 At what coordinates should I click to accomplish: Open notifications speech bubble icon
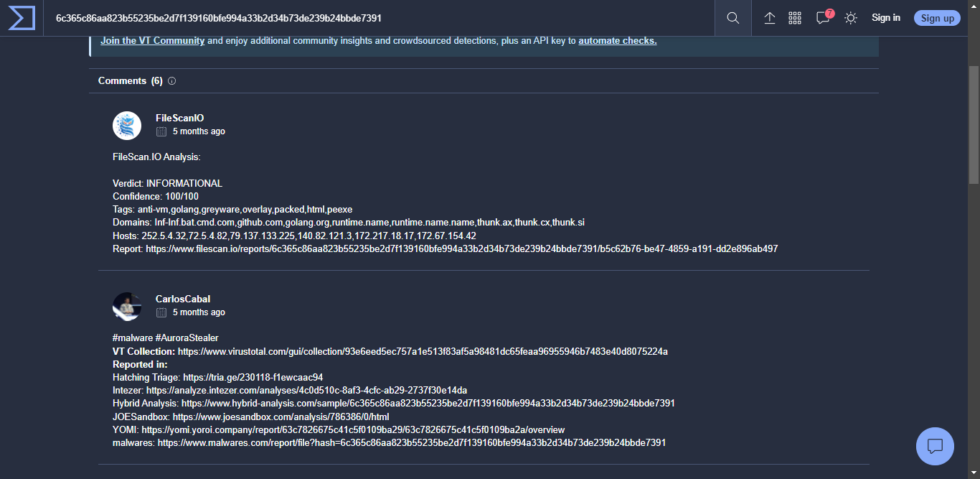point(824,18)
